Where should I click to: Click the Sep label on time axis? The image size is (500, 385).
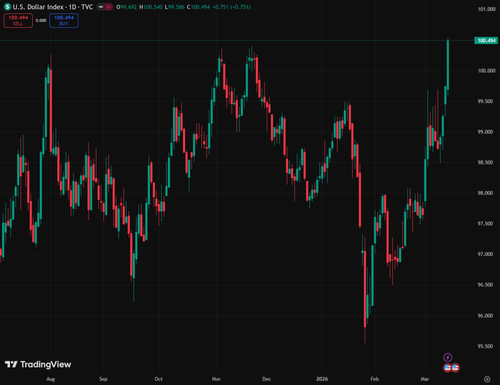click(103, 379)
